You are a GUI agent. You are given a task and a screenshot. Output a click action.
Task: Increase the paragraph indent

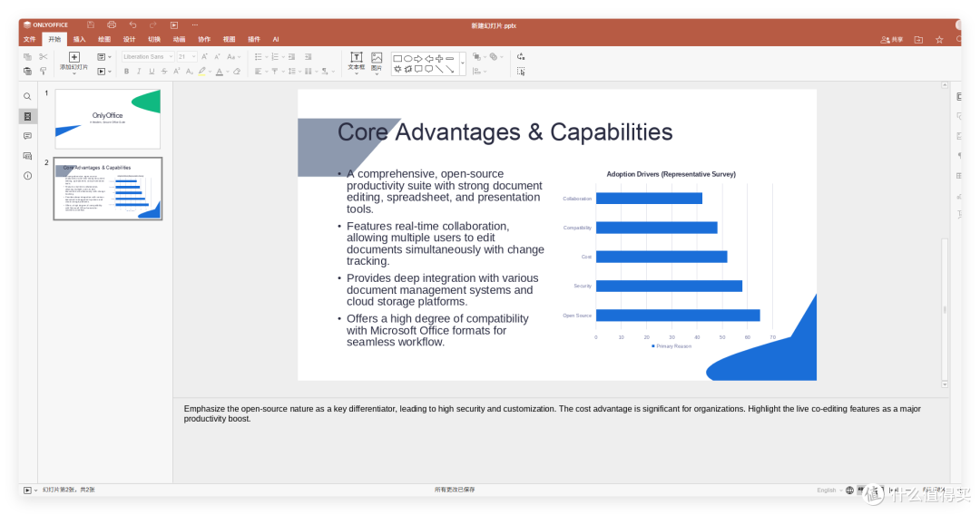click(x=309, y=57)
